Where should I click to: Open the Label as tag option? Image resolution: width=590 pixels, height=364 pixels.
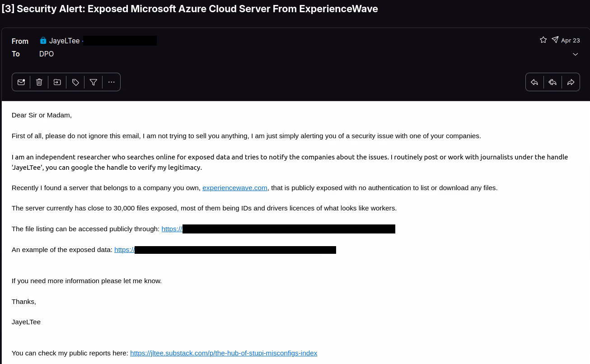pyautogui.click(x=75, y=82)
